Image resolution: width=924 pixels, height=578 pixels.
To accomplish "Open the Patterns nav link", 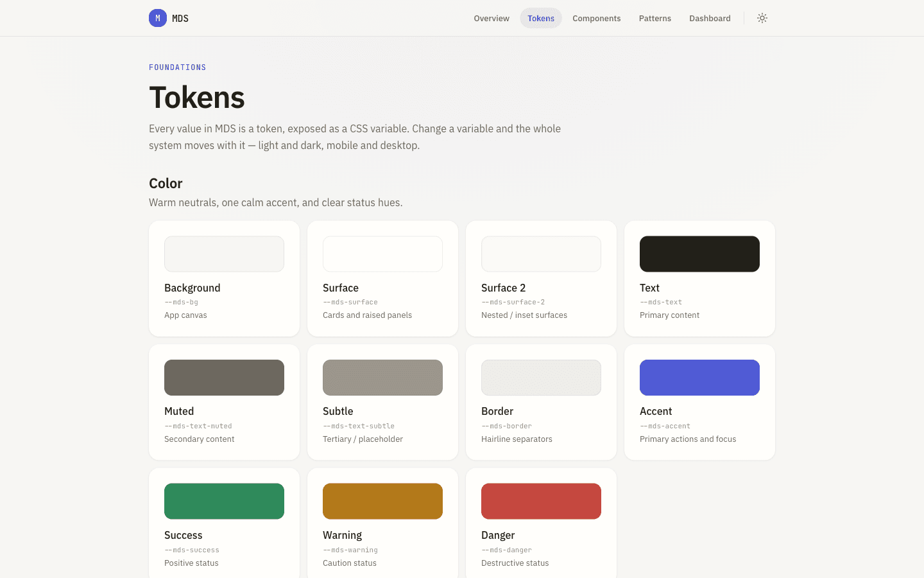I will pos(655,18).
